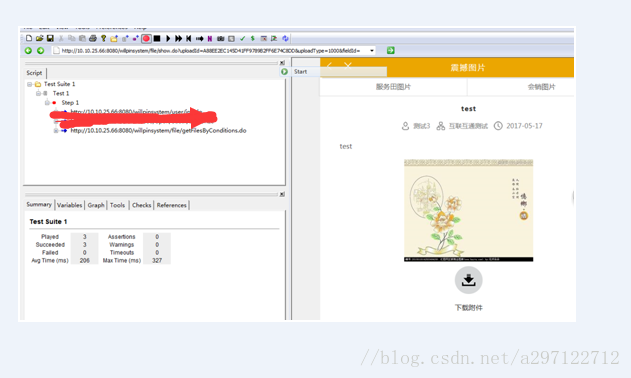Screen dimensions: 631x378
Task: Click the gray window toolbar icon
Action: click(231, 38)
